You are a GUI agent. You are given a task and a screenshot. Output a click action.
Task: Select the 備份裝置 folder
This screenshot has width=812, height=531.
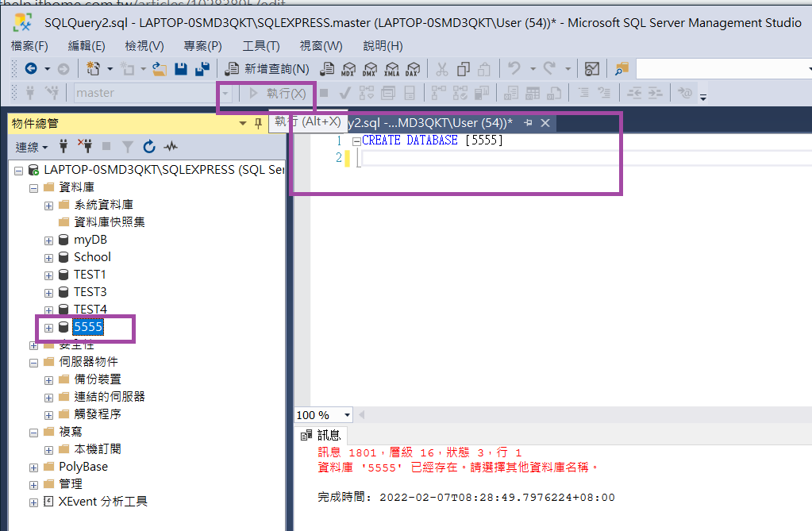(x=98, y=379)
